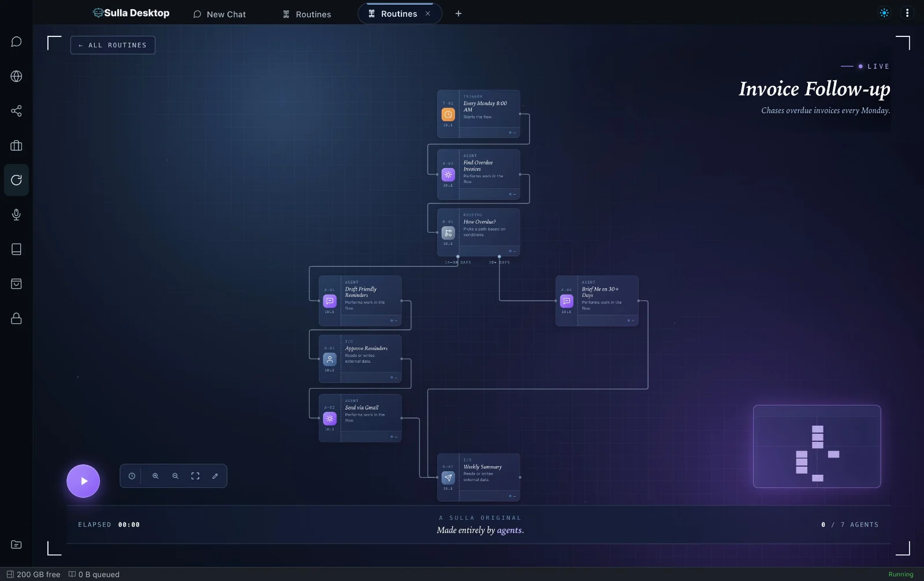The height and width of the screenshot is (581, 924).
Task: Open the folder icon at the bottom of the sidebar
Action: pos(16,545)
